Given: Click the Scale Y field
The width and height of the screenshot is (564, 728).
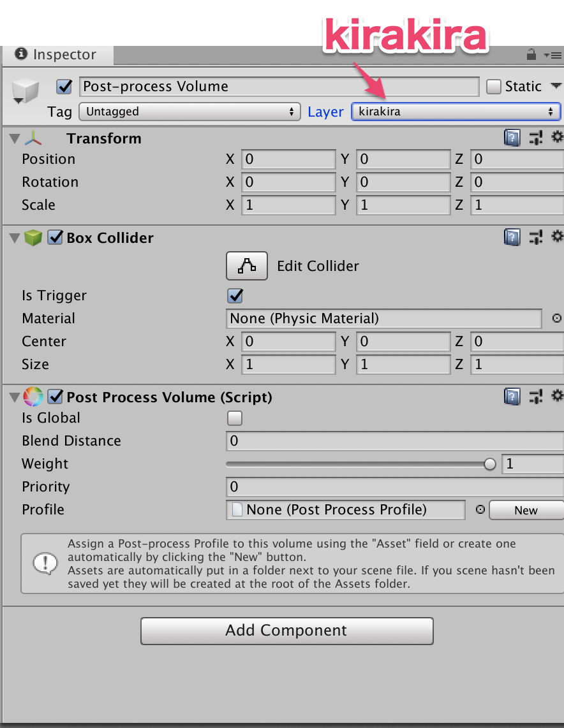Looking at the screenshot, I should coord(403,205).
